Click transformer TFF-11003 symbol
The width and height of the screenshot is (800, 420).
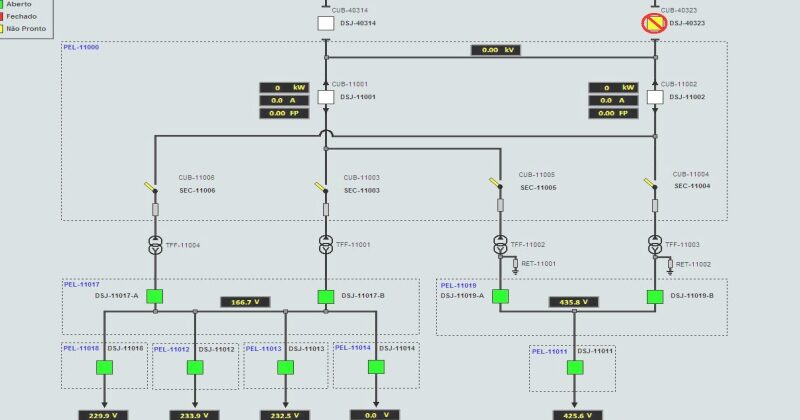[655, 244]
